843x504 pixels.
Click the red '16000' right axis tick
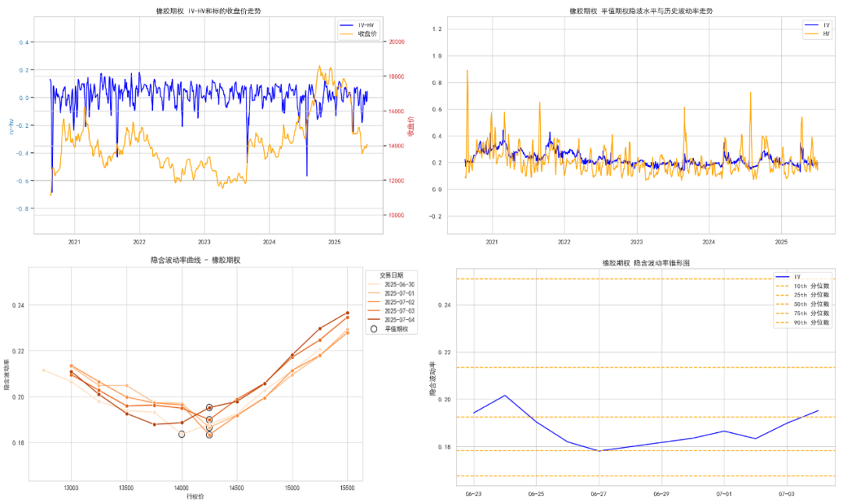pyautogui.click(x=397, y=112)
